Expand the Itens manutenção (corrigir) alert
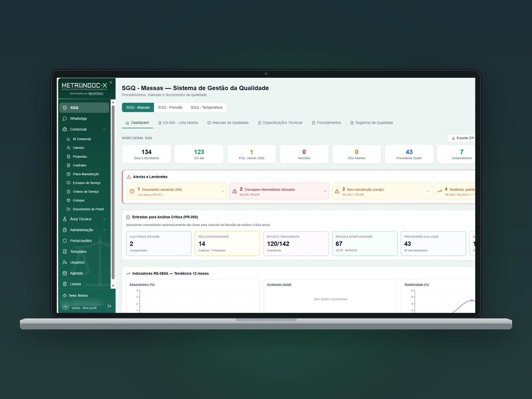 (x=382, y=191)
